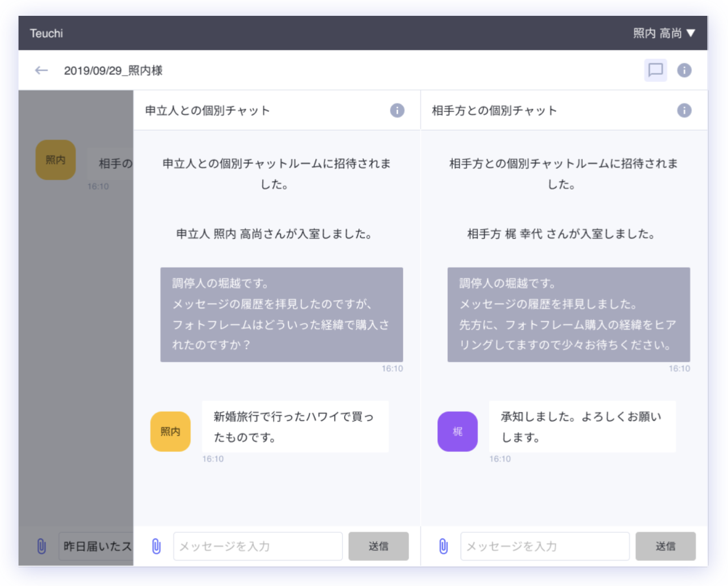Attach file in applicant chat
The height and width of the screenshot is (586, 728).
pyautogui.click(x=157, y=546)
